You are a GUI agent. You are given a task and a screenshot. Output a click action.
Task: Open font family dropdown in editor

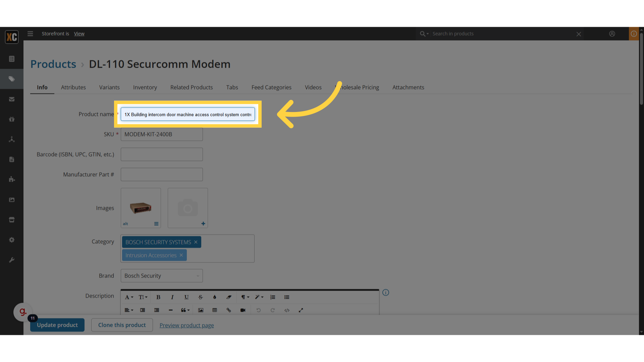click(x=129, y=297)
